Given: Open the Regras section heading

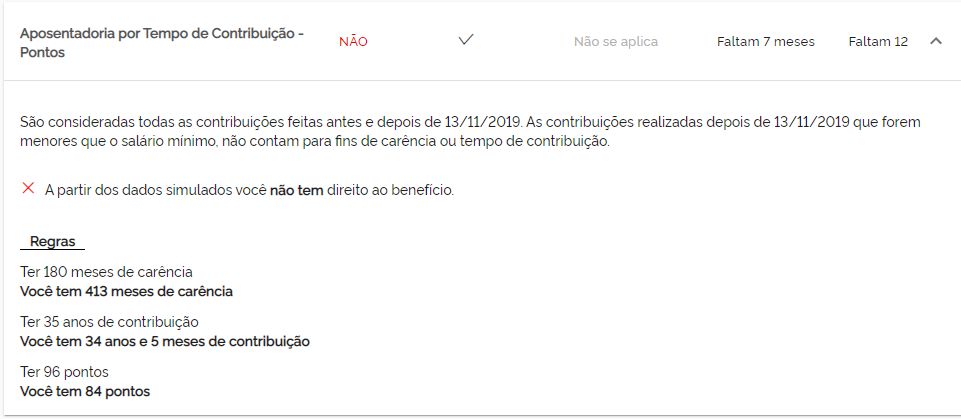Looking at the screenshot, I should (x=52, y=242).
